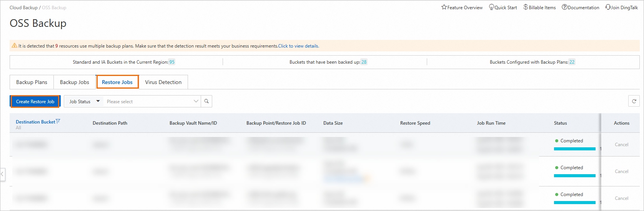The width and height of the screenshot is (644, 211).
Task: Click the Job Run Time column header
Action: click(x=491, y=123)
